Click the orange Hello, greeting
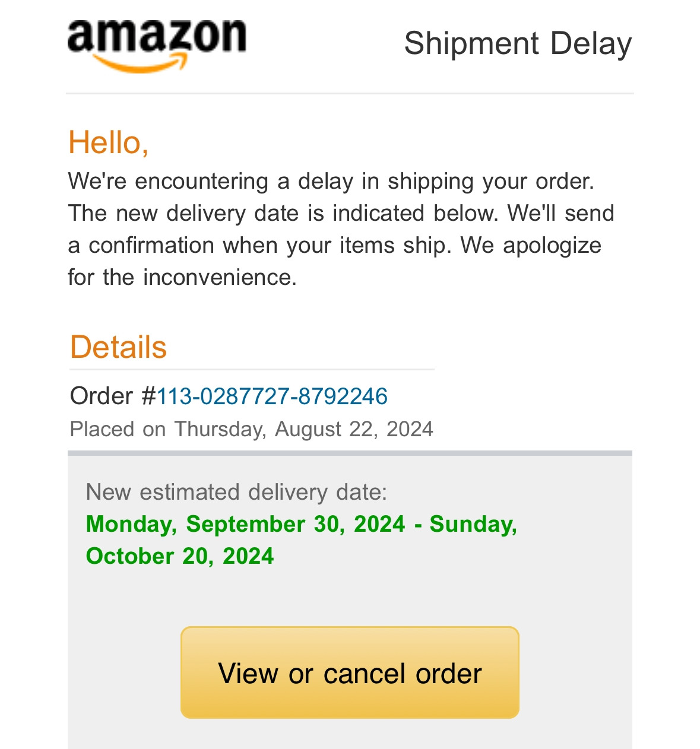The height and width of the screenshot is (749, 700). (x=109, y=142)
